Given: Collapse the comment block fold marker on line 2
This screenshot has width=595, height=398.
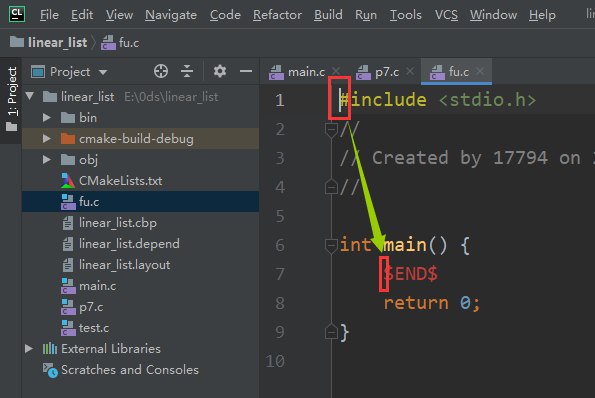Looking at the screenshot, I should pos(331,130).
